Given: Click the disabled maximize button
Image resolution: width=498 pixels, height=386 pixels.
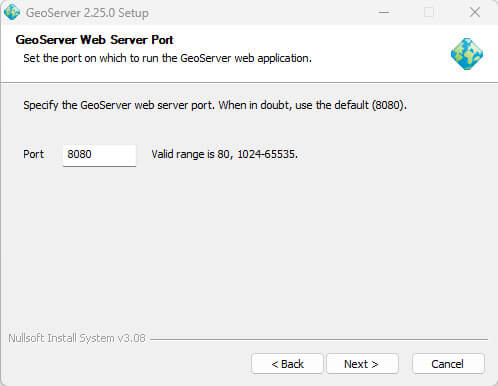Looking at the screenshot, I should 429,13.
